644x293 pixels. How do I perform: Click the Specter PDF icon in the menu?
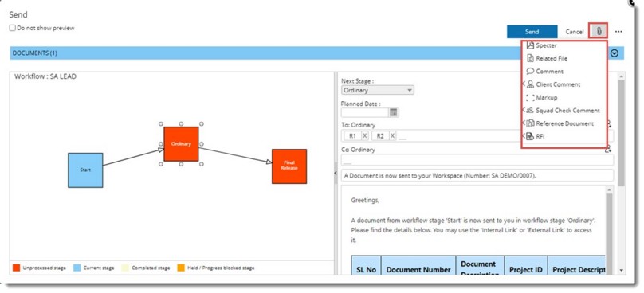pyautogui.click(x=530, y=45)
